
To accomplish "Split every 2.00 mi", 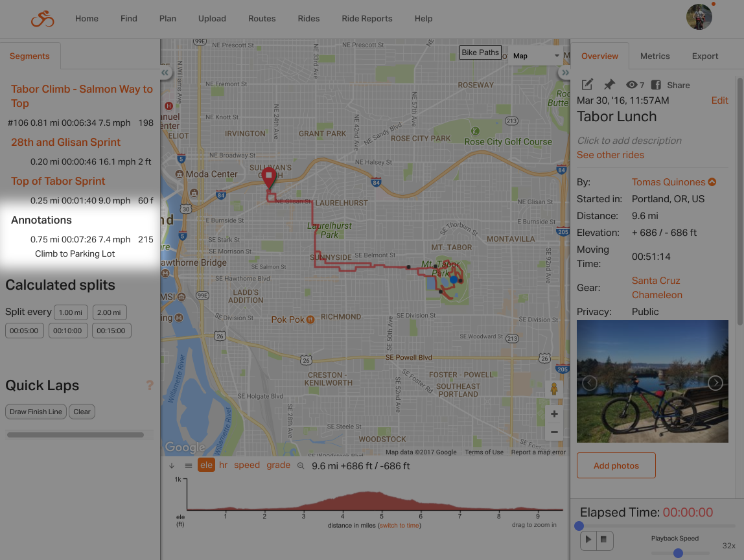I will 109,312.
